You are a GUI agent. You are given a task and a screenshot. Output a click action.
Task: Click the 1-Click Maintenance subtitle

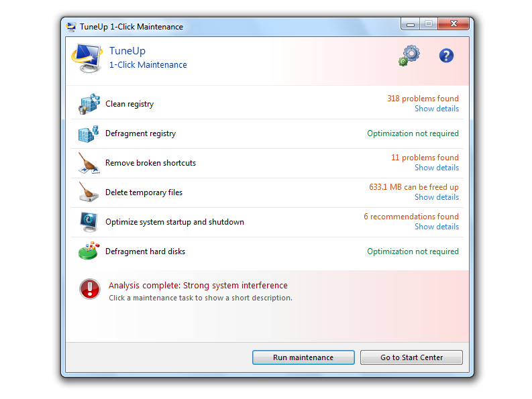(148, 65)
